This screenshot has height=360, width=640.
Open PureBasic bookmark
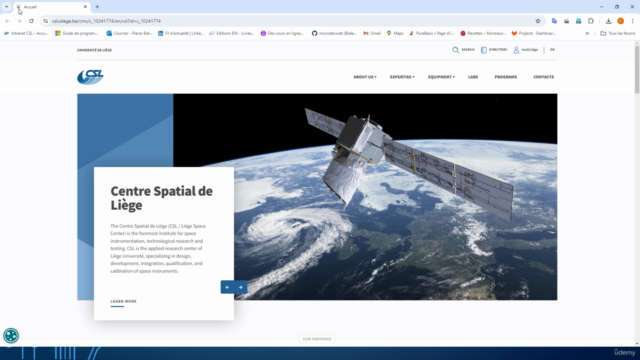pos(431,33)
